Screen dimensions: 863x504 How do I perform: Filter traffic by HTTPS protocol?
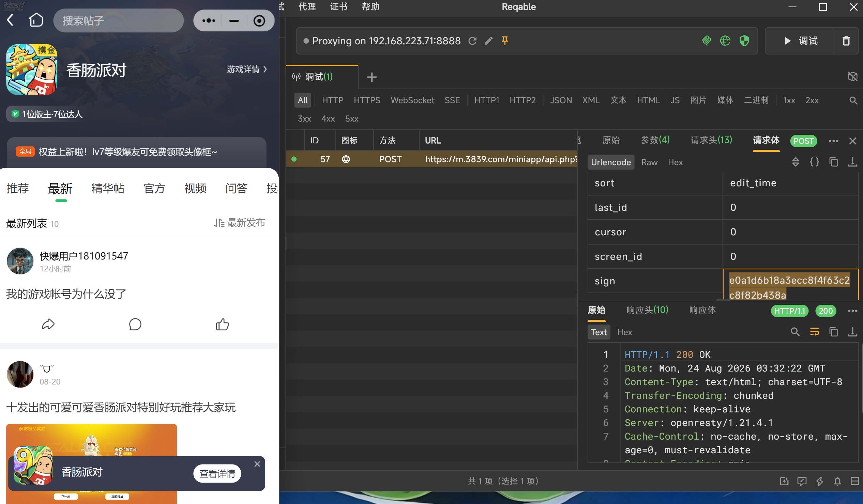pyautogui.click(x=367, y=100)
